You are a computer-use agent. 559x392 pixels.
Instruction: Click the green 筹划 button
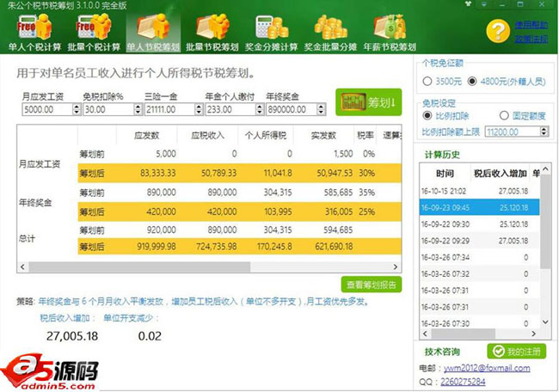369,102
